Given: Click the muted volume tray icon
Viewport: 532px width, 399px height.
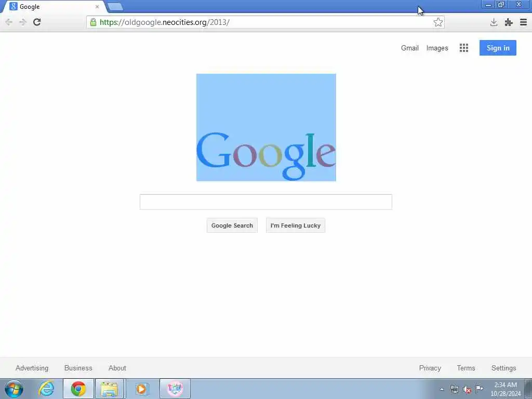Looking at the screenshot, I should pyautogui.click(x=467, y=390).
